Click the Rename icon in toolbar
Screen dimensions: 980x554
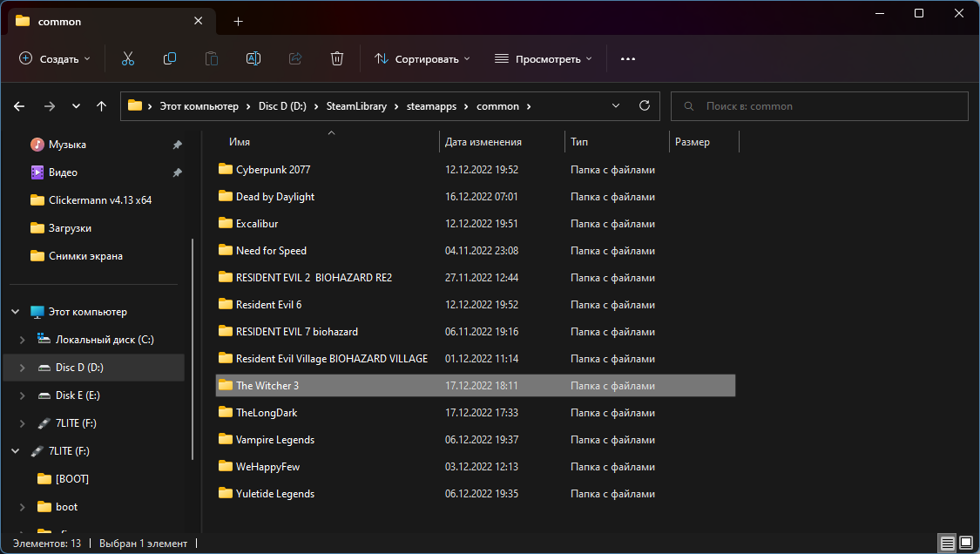pos(253,58)
